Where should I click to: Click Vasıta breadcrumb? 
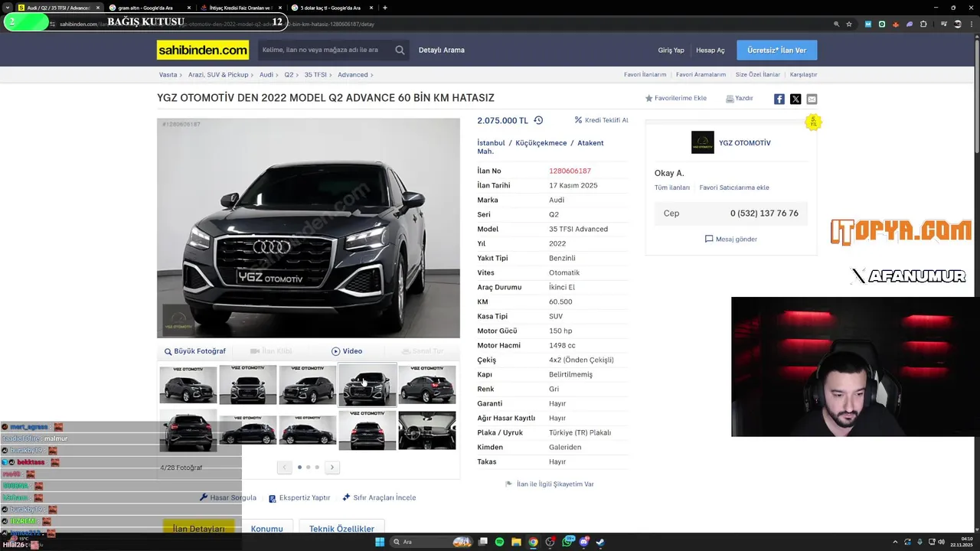[168, 75]
